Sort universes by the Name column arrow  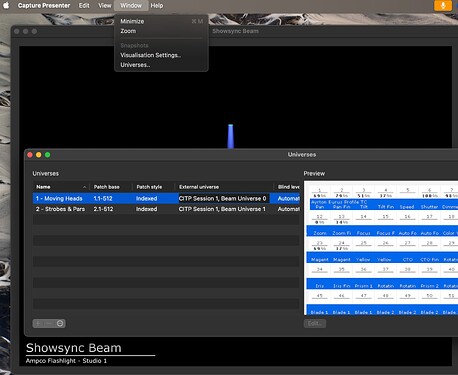click(84, 187)
